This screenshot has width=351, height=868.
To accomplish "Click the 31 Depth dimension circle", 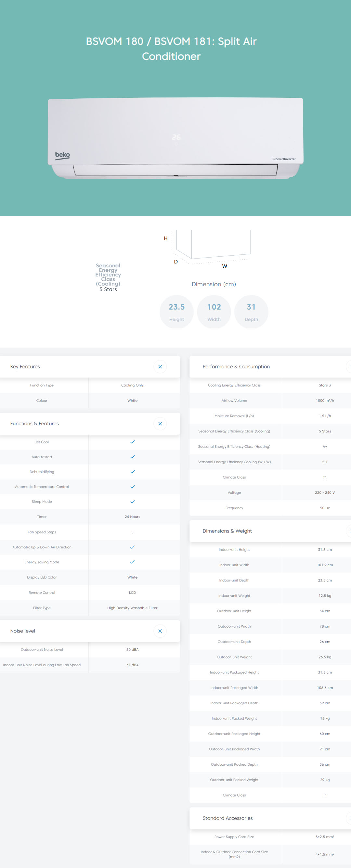I will pyautogui.click(x=251, y=312).
